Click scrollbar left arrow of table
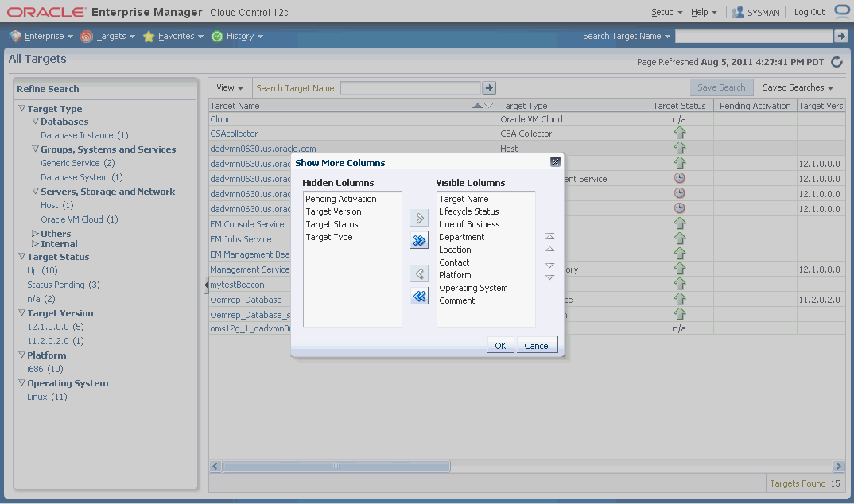The height and width of the screenshot is (504, 854). [215, 467]
